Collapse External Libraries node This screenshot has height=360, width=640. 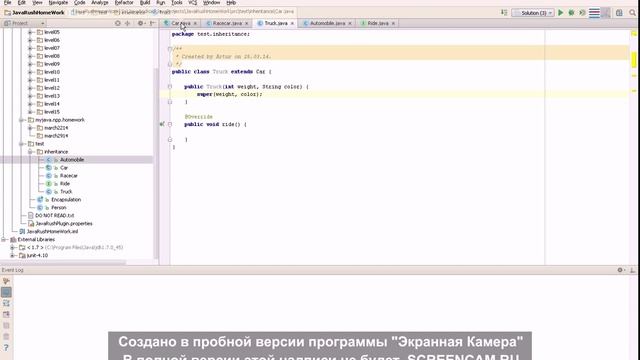pos(4,240)
